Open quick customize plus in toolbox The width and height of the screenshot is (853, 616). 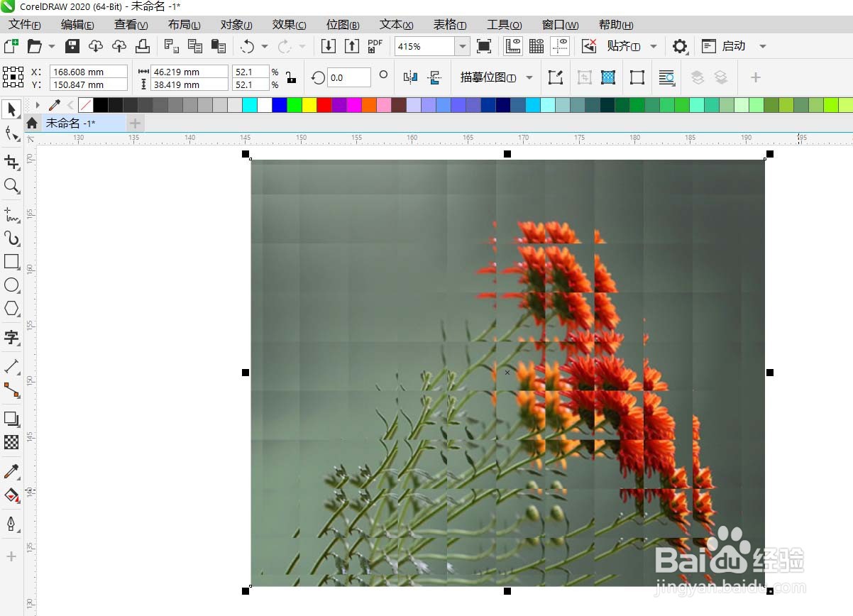11,556
